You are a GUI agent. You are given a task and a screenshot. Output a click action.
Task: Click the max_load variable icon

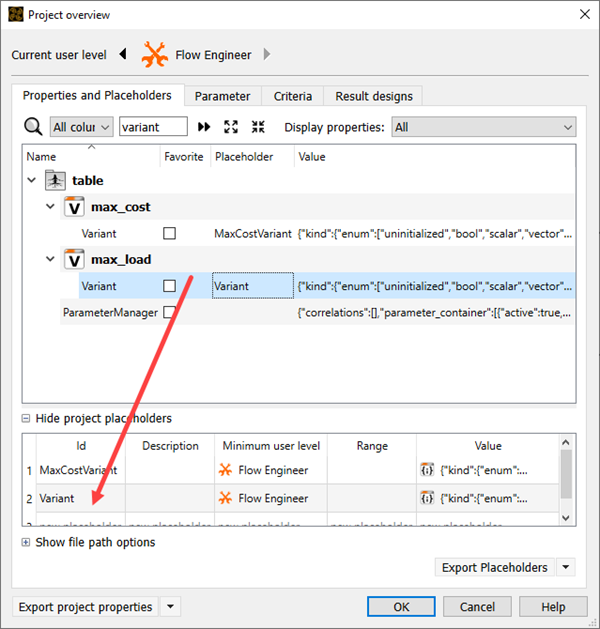click(74, 260)
